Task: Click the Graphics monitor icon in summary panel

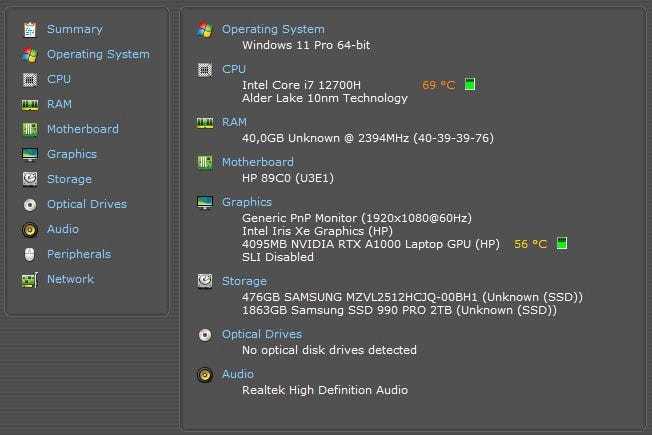Action: 205,203
